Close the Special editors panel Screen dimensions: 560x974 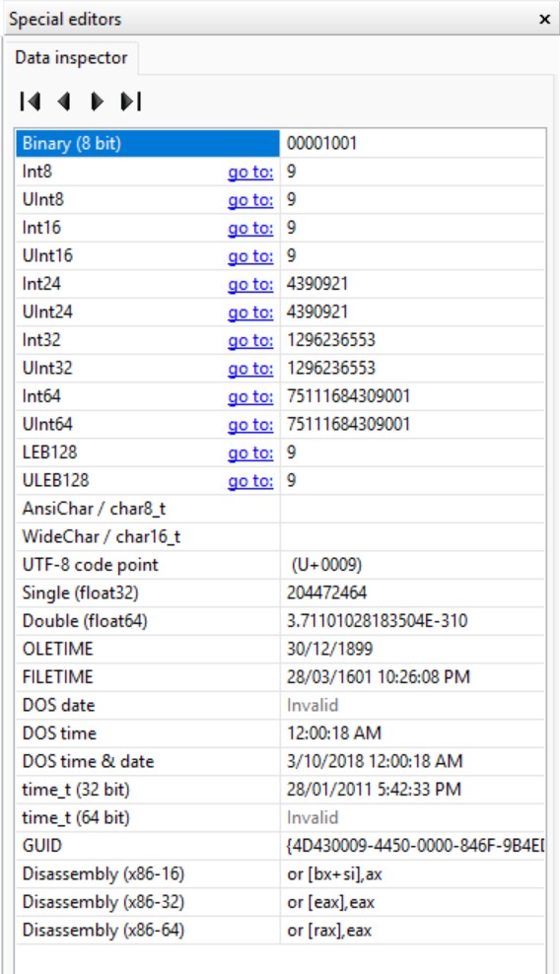point(544,20)
